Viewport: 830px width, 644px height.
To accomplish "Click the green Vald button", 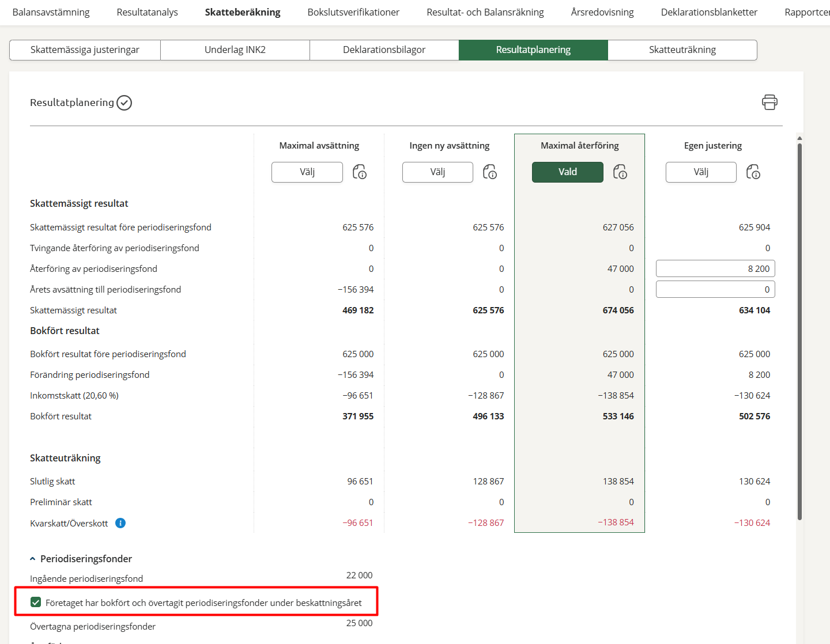I will [567, 172].
